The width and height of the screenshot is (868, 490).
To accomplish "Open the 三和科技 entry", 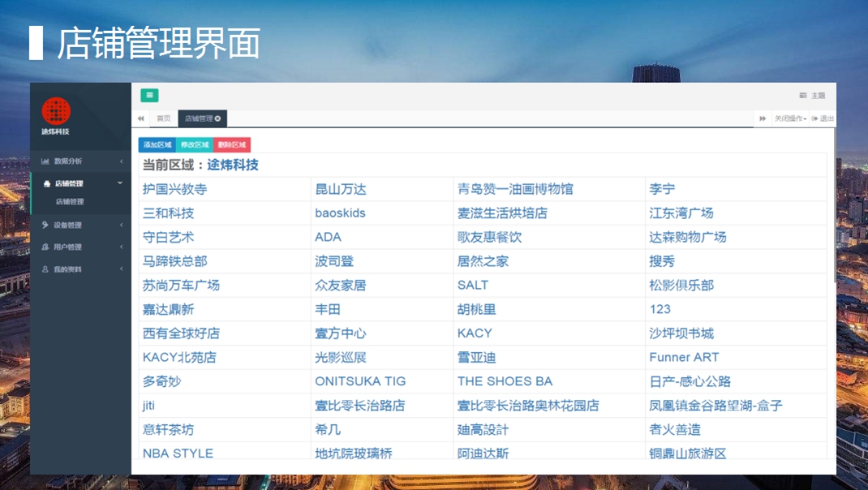I will (x=168, y=213).
